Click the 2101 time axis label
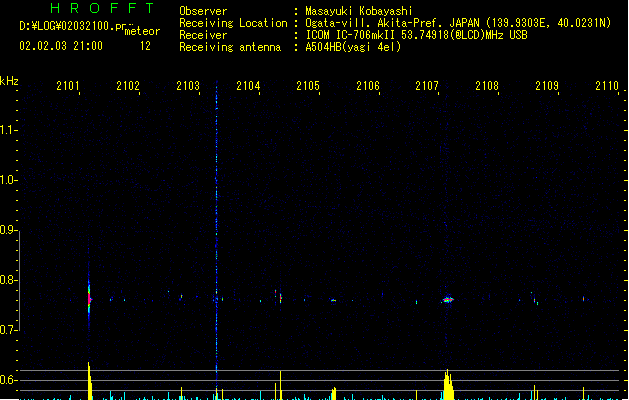This screenshot has width=629, height=400. tap(68, 85)
